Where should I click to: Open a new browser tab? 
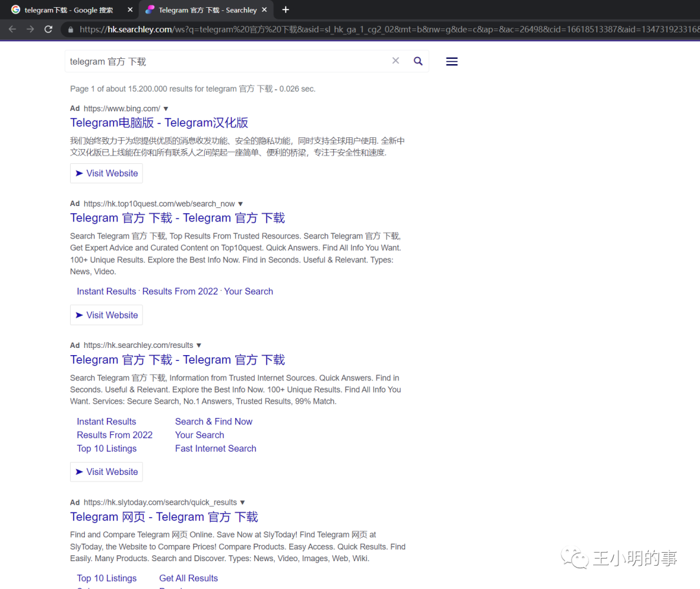(x=286, y=10)
